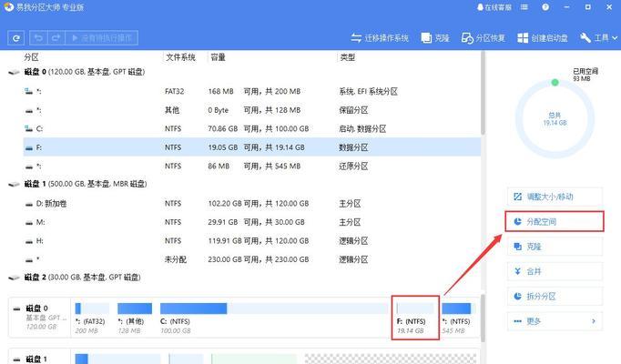Click 磁盘 1 label in disk map
The width and height of the screenshot is (621, 364).
[36, 359]
